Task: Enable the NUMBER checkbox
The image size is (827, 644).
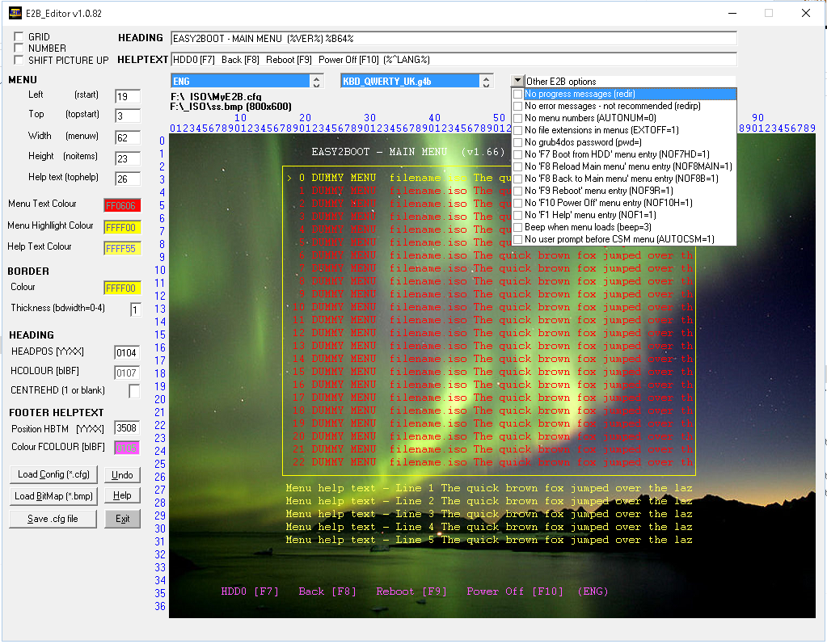Action: [x=19, y=48]
